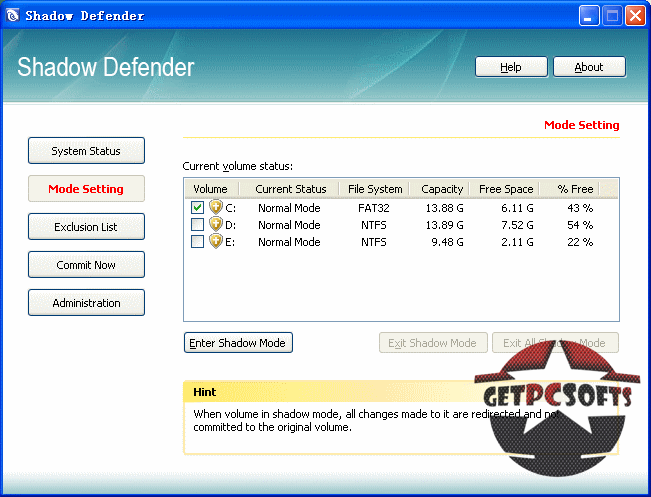651x497 pixels.
Task: Sort by the Volume column header
Action: click(212, 189)
